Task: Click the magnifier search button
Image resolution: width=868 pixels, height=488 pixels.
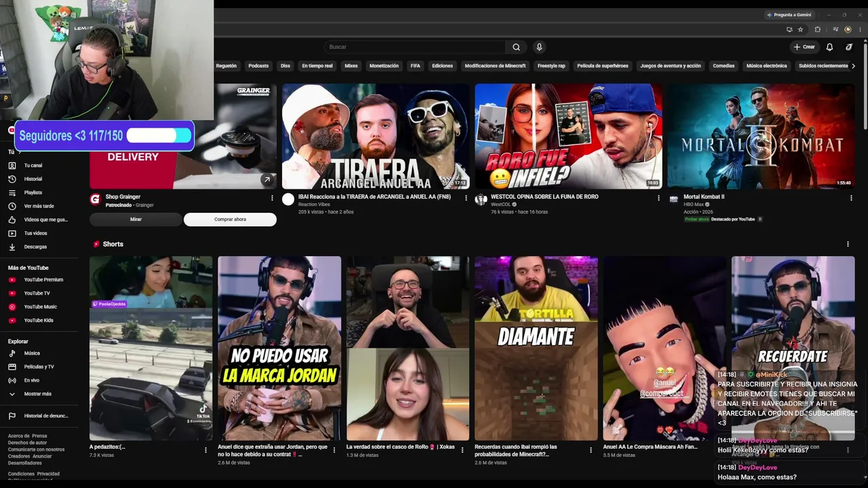Action: 516,47
